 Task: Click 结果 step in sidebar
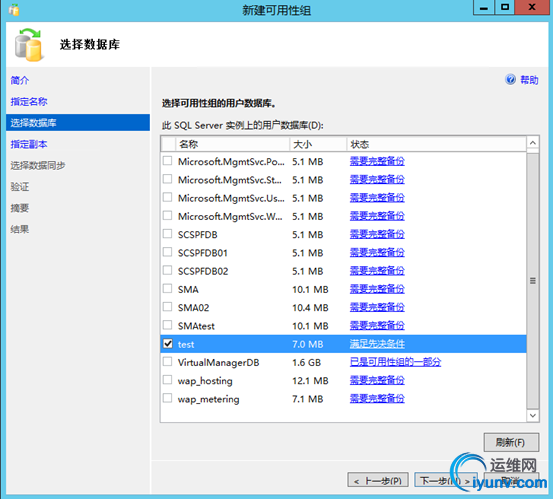coord(20,229)
